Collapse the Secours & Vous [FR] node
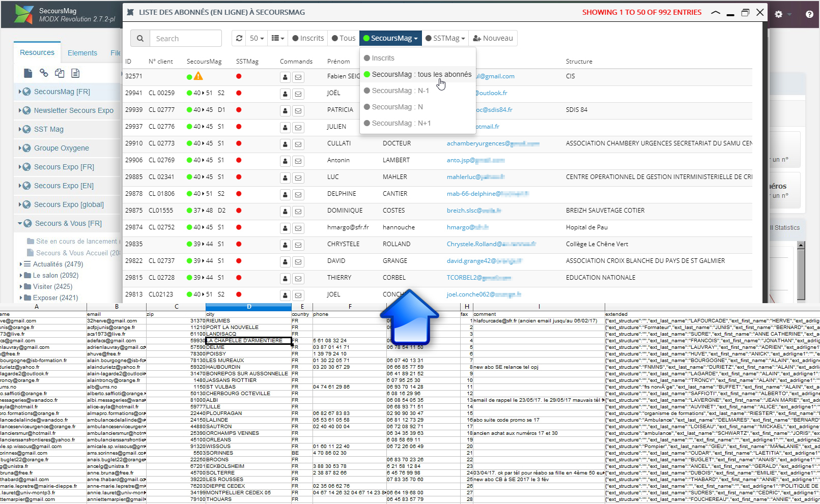 coord(20,223)
